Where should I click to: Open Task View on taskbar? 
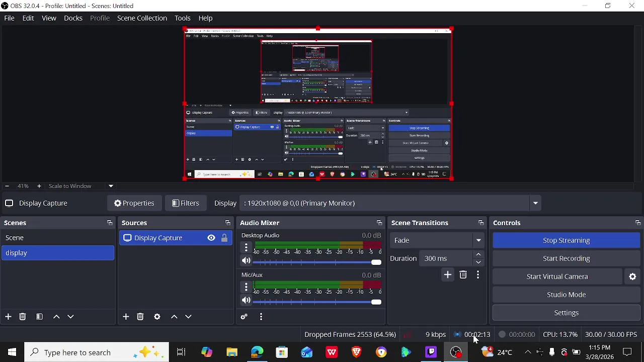pyautogui.click(x=181, y=352)
